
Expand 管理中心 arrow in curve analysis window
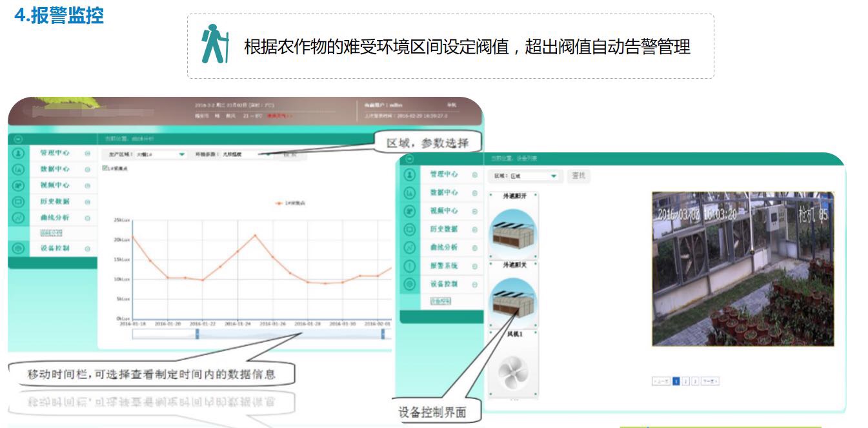(87, 154)
